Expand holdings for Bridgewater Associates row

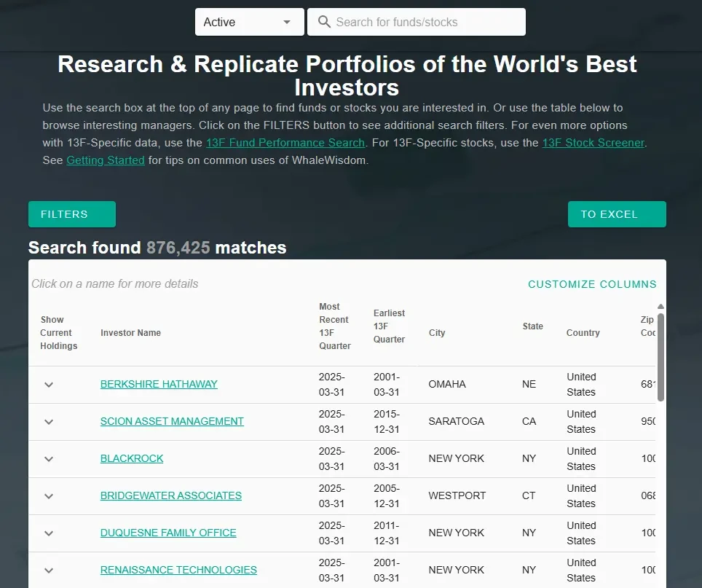click(x=49, y=496)
